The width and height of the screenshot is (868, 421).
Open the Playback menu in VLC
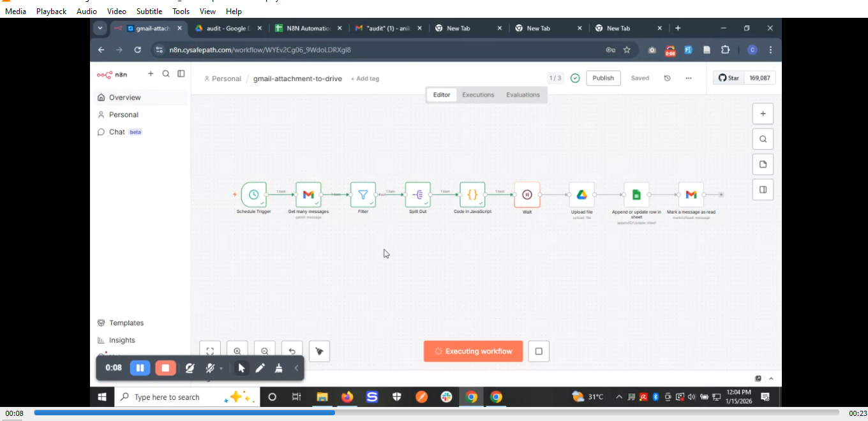[51, 11]
